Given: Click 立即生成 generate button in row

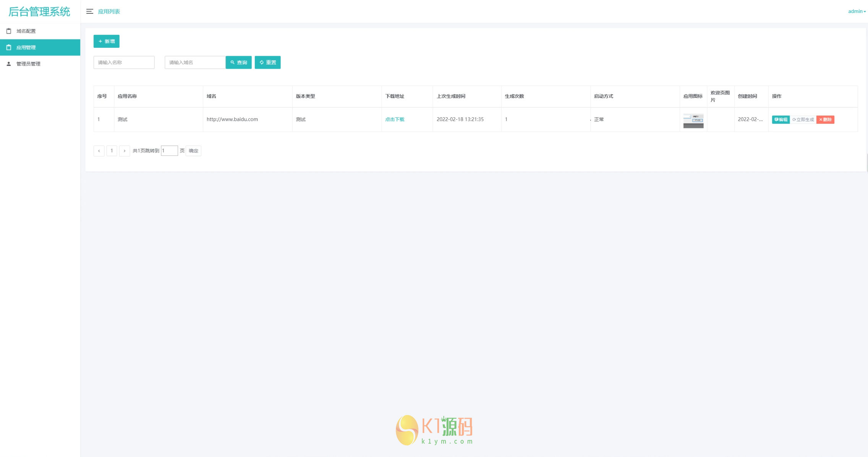Looking at the screenshot, I should click(803, 120).
